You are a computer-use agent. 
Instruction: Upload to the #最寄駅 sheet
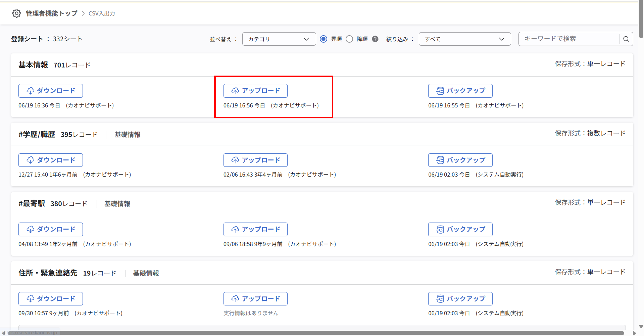[x=255, y=229]
